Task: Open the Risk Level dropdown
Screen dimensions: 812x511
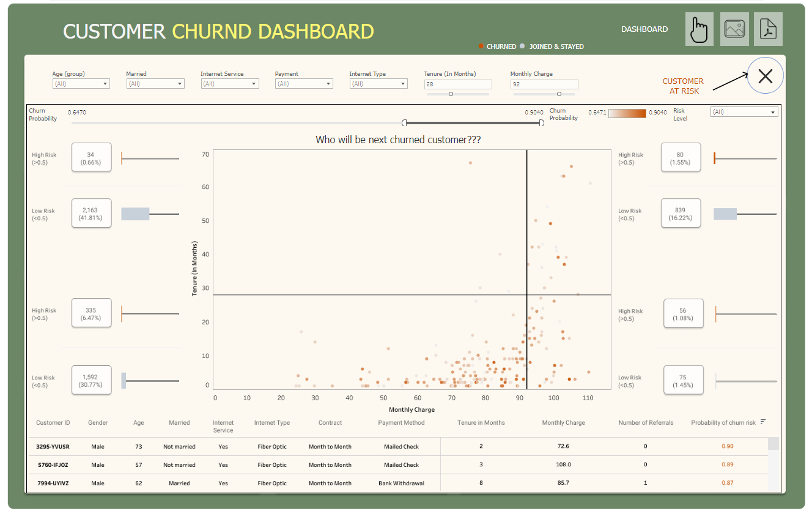Action: pos(744,112)
